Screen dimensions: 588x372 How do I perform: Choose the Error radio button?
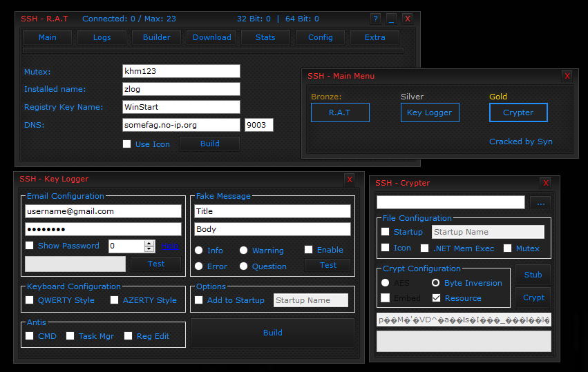199,266
